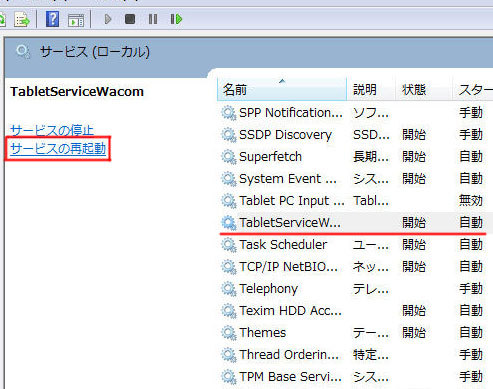Click the TabletServiceWacom title in left pane
Image resolution: width=493 pixels, height=389 pixels.
tap(77, 91)
